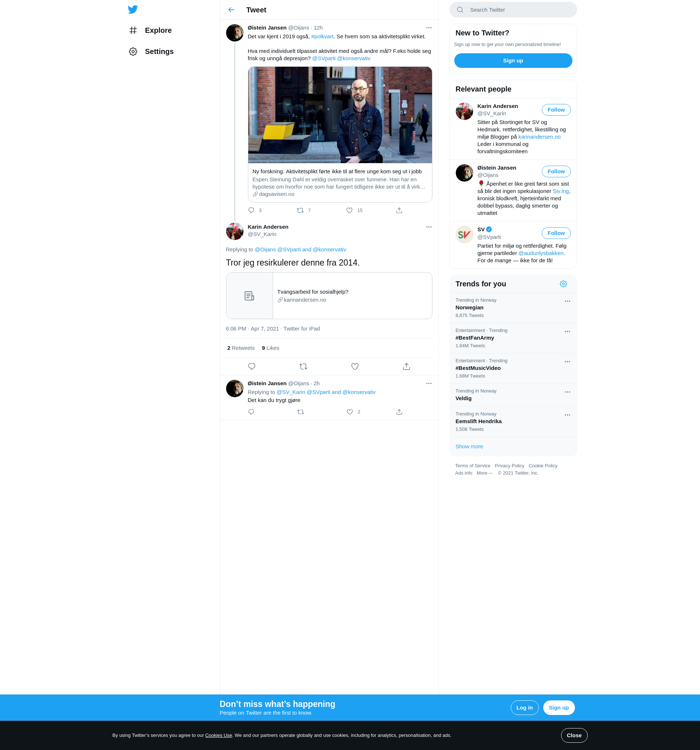The image size is (700, 750).
Task: Retweet Karin Andersen's main tweet
Action: coord(303,366)
